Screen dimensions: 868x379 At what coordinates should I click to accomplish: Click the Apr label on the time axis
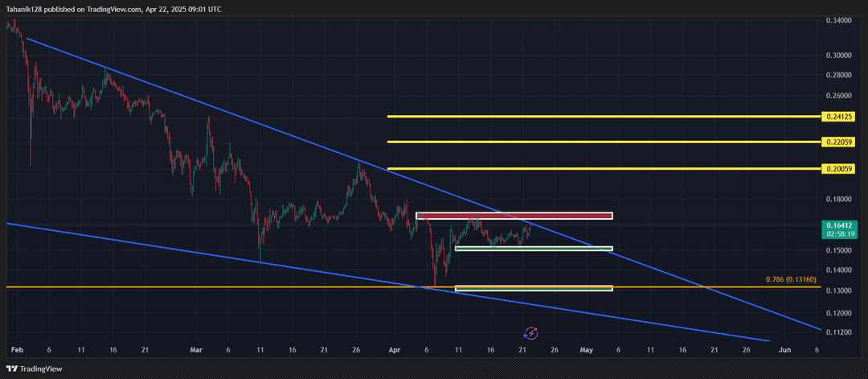coord(393,350)
